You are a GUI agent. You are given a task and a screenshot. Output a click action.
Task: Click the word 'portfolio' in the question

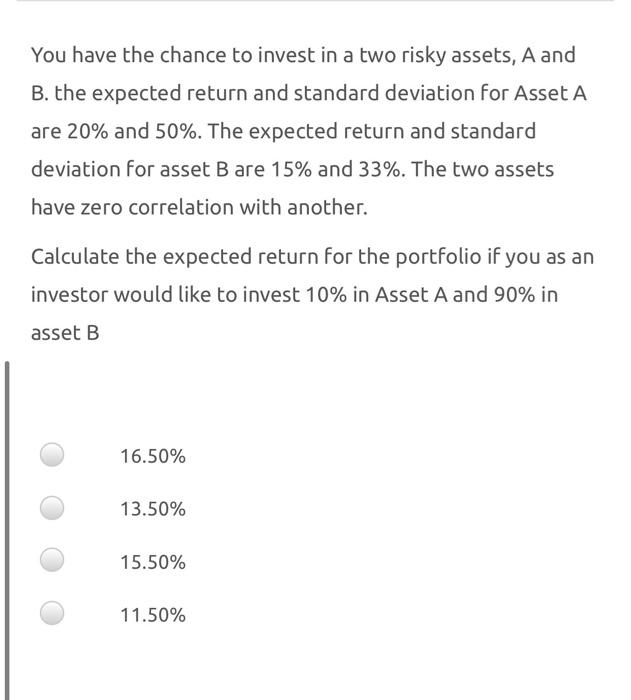tap(439, 258)
